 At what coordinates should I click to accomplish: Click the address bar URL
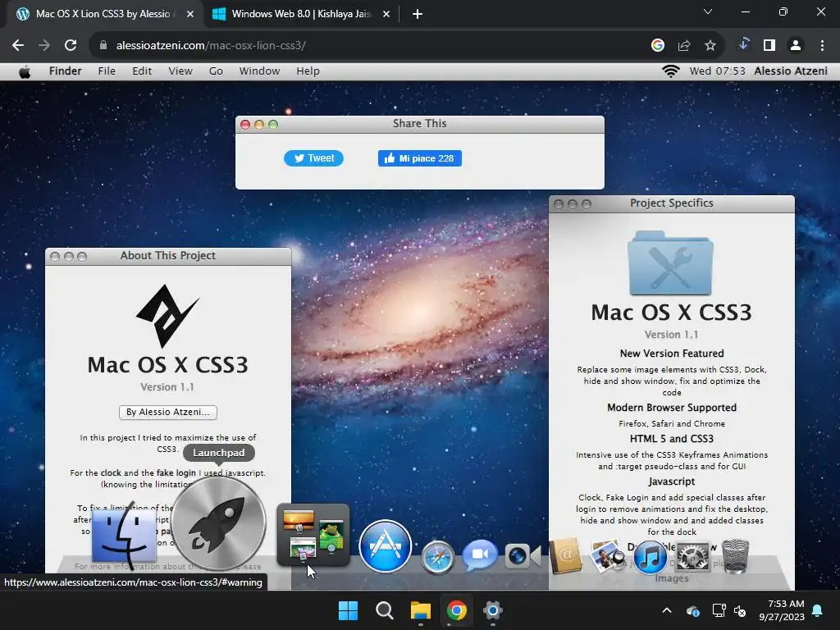coord(211,46)
